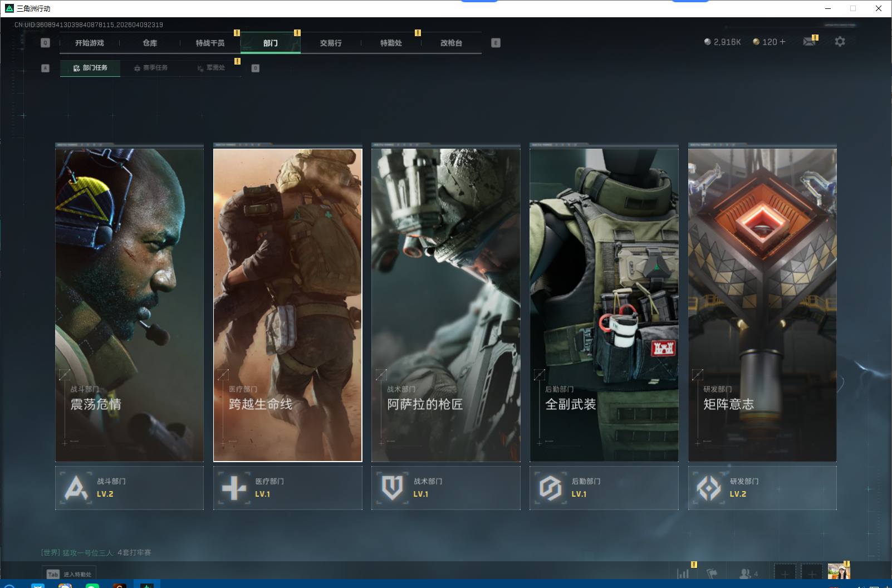Screen dimensions: 892x588
Task: Click the 医疗部门 cross emblem icon
Action: 234,488
